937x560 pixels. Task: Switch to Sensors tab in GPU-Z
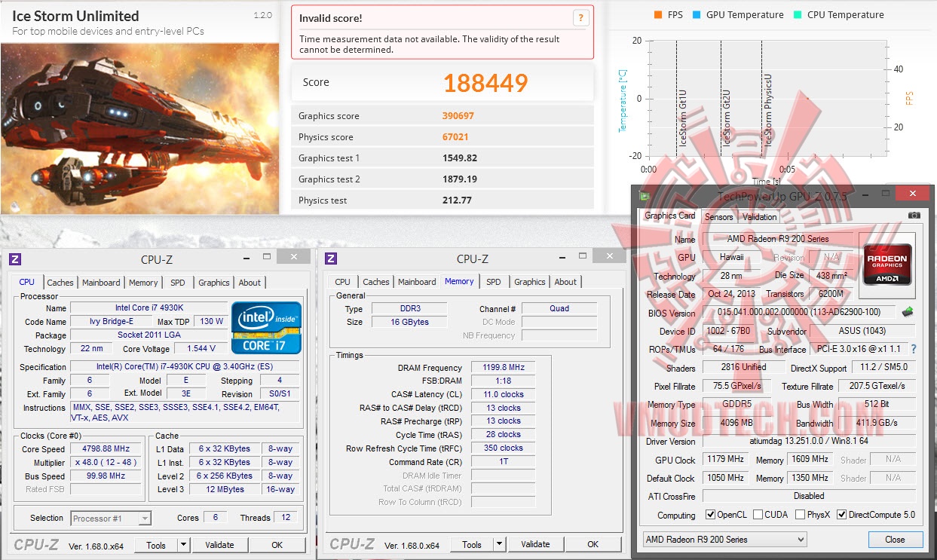718,217
